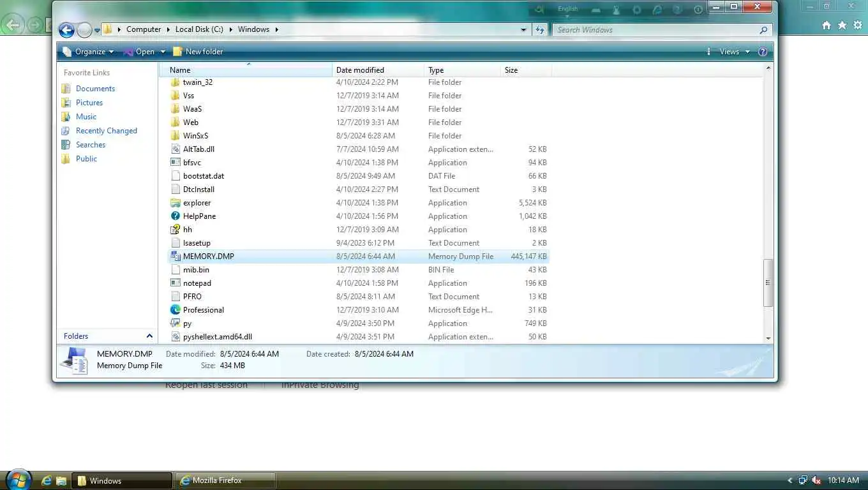Expand the Folders pane chevron
868x490 pixels.
coord(149,336)
